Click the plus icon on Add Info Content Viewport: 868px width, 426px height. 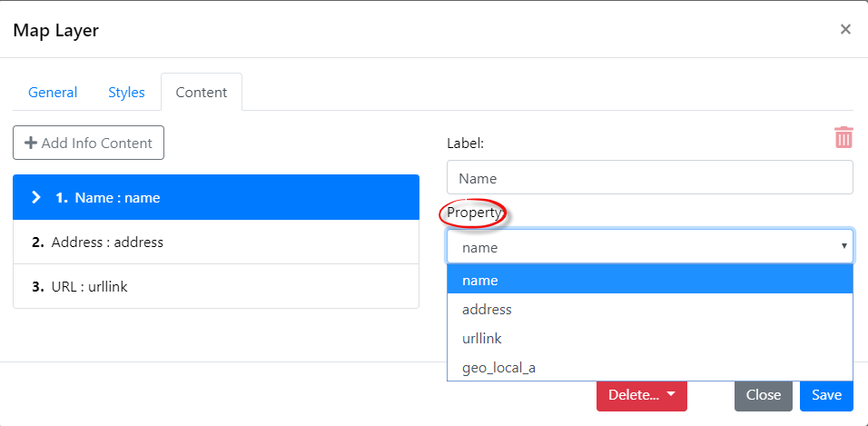click(31, 143)
